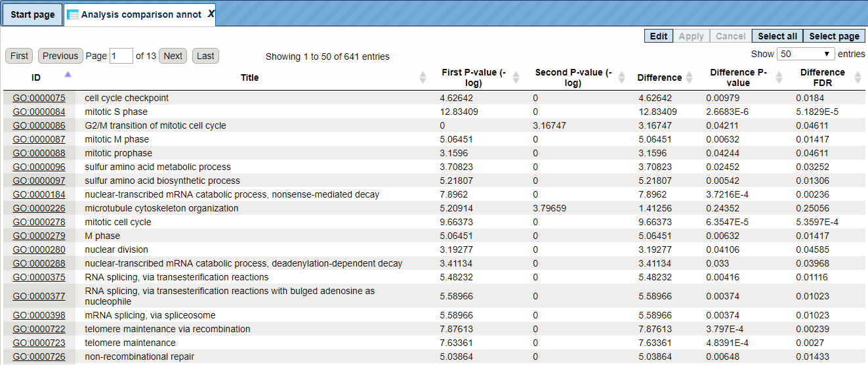Click Difference P-value 2.6683E-6

point(727,112)
